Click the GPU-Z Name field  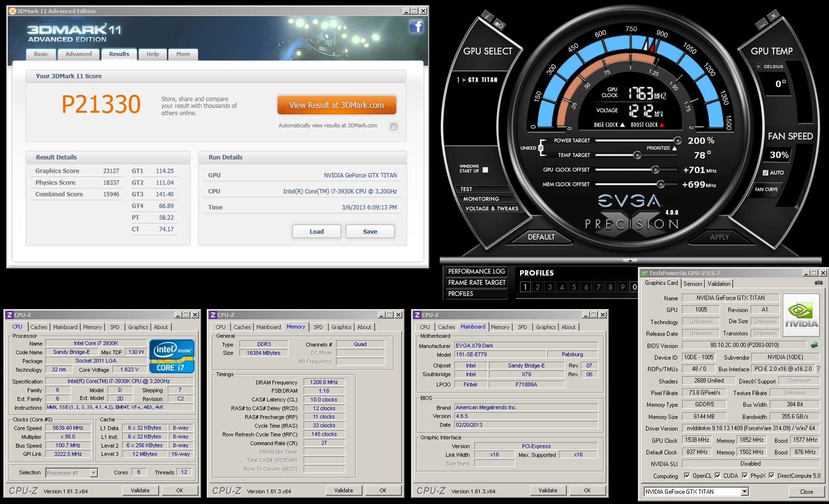pos(730,298)
